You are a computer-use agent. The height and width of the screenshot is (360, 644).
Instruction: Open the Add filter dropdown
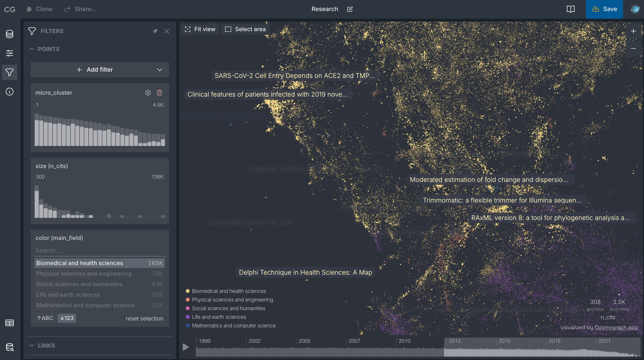point(100,70)
